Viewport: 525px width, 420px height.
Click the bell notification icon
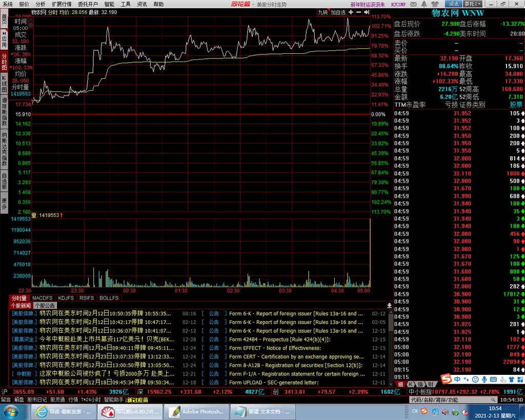tap(424, 4)
